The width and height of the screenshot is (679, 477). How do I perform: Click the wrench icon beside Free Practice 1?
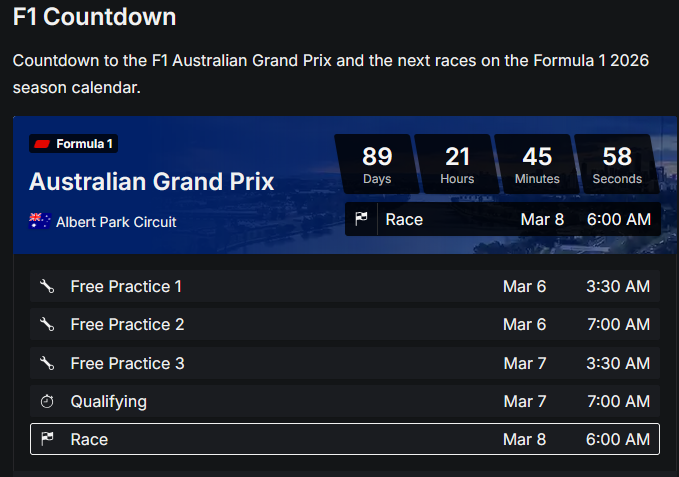coord(47,287)
